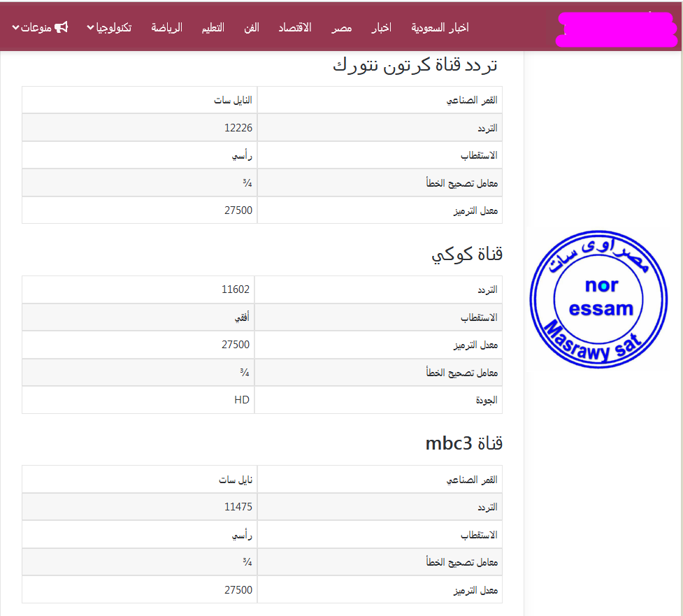Screen dimensions: 683x616
Task: Click the megaphone icon beside منوعات
Action: (61, 27)
